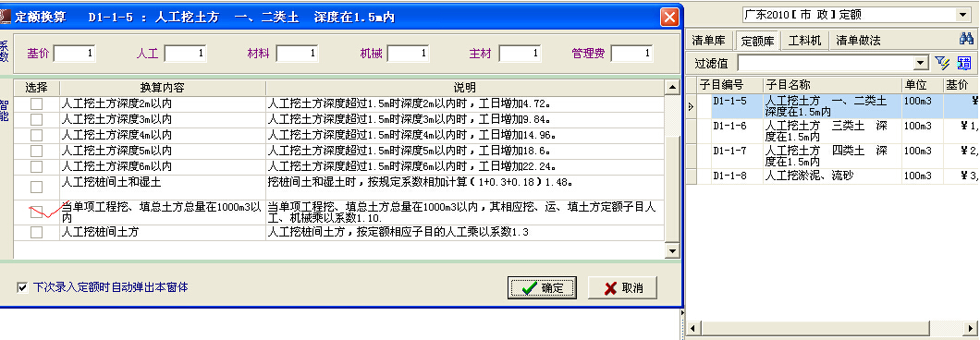Click the 子目名称 column header
This screenshot has width=980, height=340.
pyautogui.click(x=831, y=85)
